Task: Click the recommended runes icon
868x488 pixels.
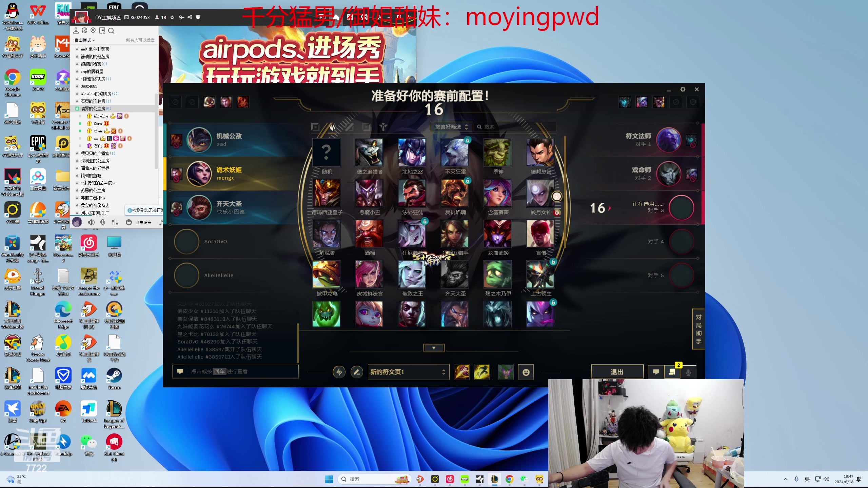Action: pos(339,372)
